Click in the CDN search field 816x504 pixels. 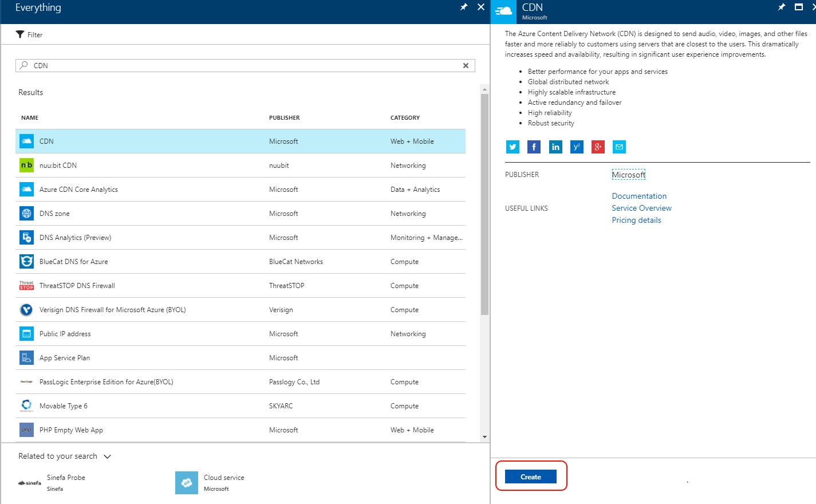point(241,66)
